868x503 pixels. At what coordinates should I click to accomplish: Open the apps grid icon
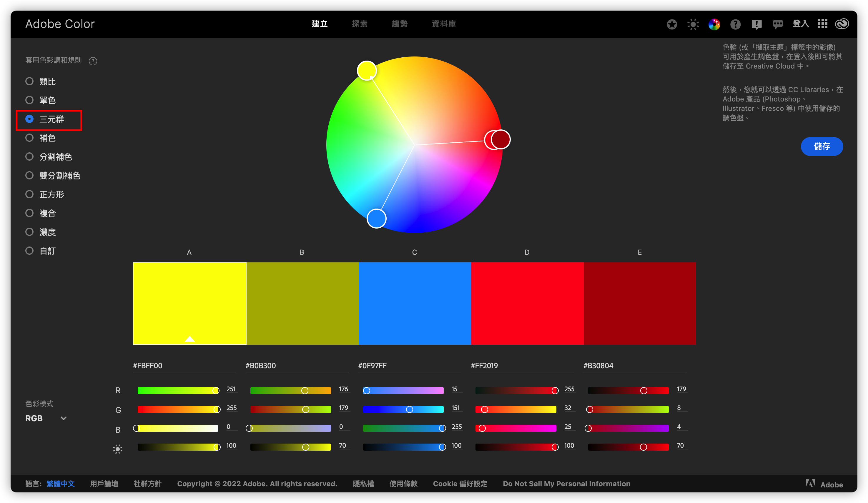coord(822,24)
